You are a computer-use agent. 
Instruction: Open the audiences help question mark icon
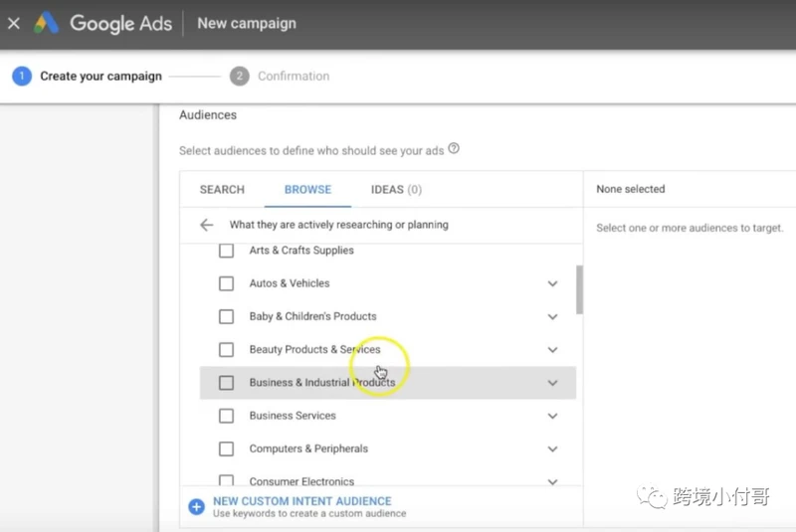pyautogui.click(x=454, y=148)
